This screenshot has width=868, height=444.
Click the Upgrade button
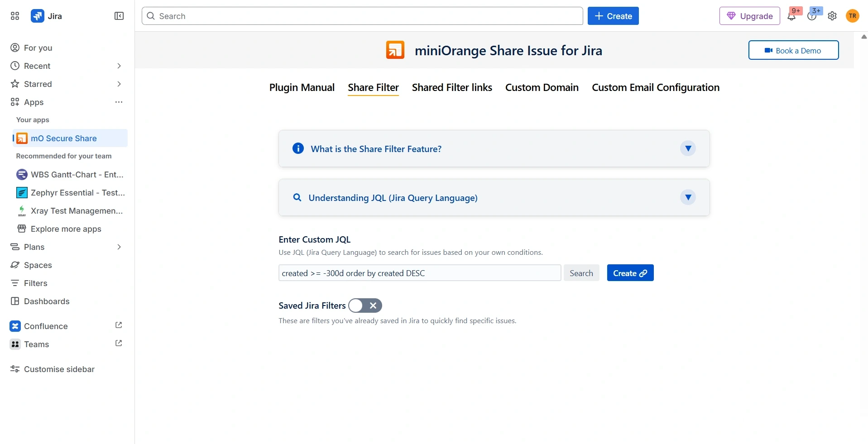749,16
